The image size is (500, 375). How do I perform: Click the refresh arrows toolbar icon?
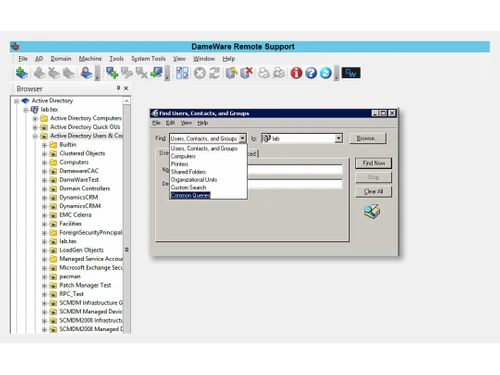coord(214,73)
